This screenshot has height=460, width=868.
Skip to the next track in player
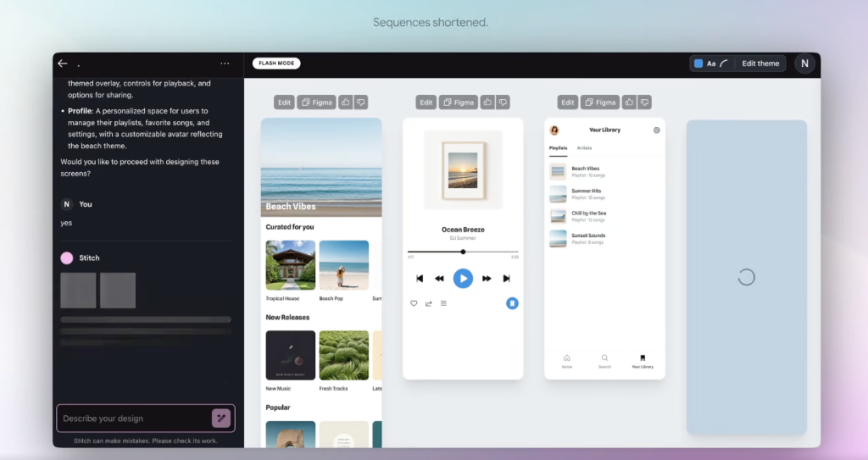click(x=506, y=278)
